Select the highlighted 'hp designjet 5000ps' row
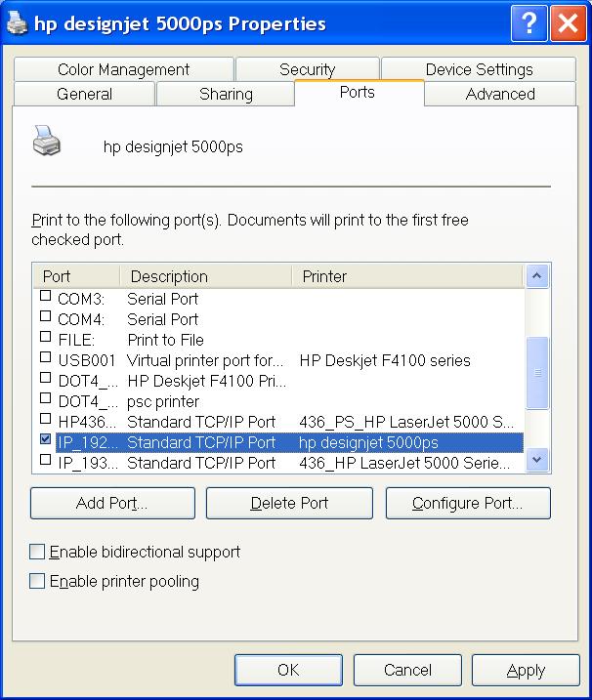Screen dimensions: 592x700 [289, 442]
